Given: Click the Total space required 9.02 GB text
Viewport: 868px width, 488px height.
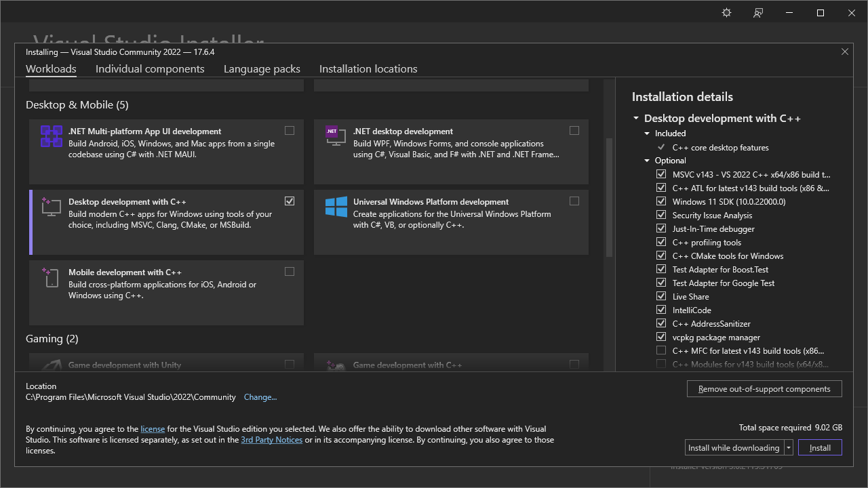Looking at the screenshot, I should coord(791,428).
